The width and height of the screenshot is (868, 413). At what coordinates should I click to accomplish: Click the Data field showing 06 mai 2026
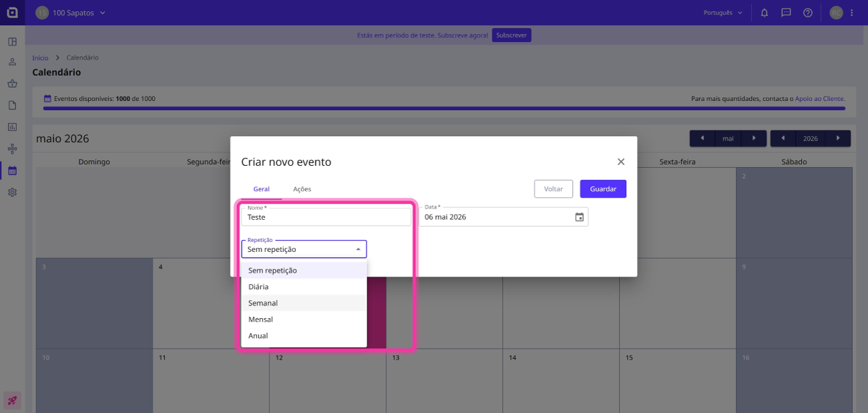pyautogui.click(x=503, y=217)
